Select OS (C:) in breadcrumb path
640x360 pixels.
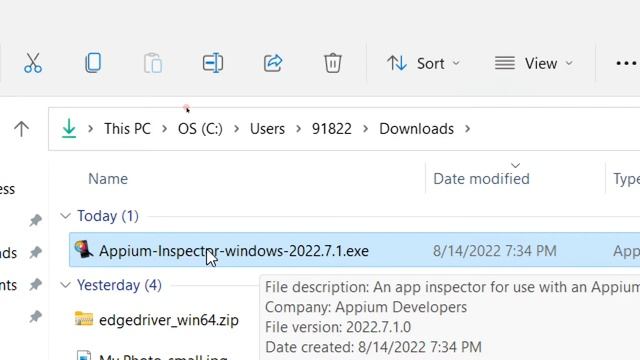200,129
